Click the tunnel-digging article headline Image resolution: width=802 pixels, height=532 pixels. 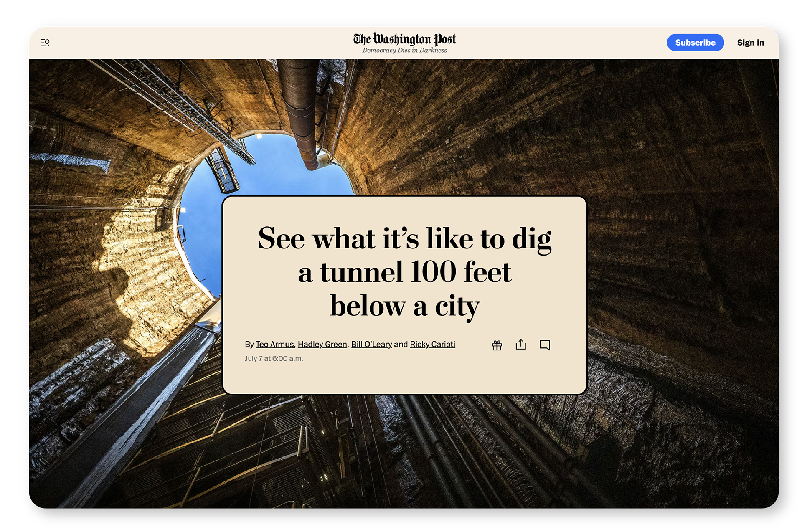(x=404, y=271)
